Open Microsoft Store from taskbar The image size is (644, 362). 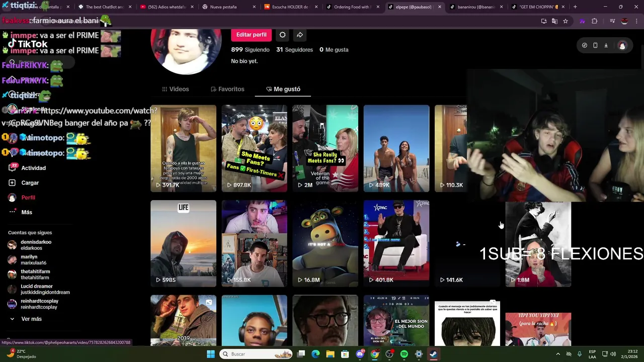point(345,354)
